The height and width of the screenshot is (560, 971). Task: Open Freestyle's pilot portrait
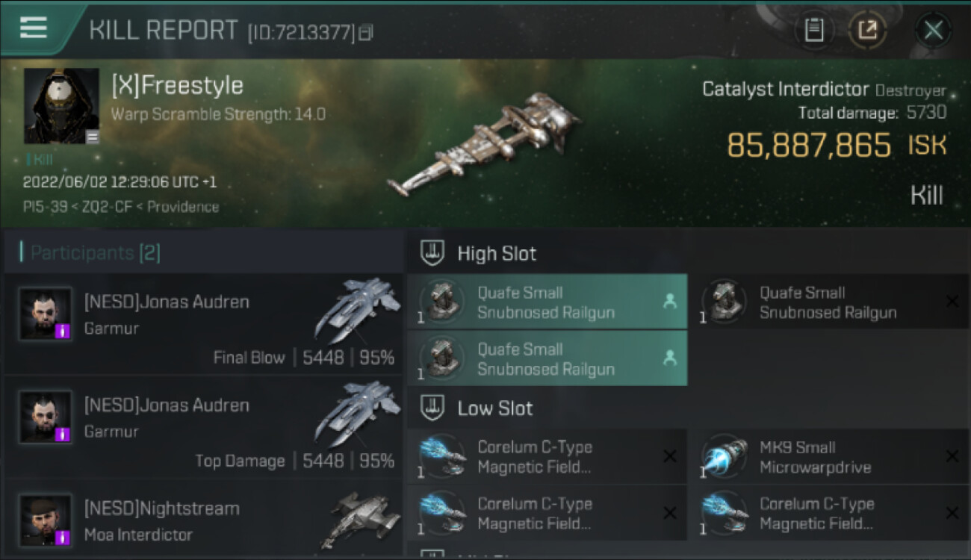61,106
